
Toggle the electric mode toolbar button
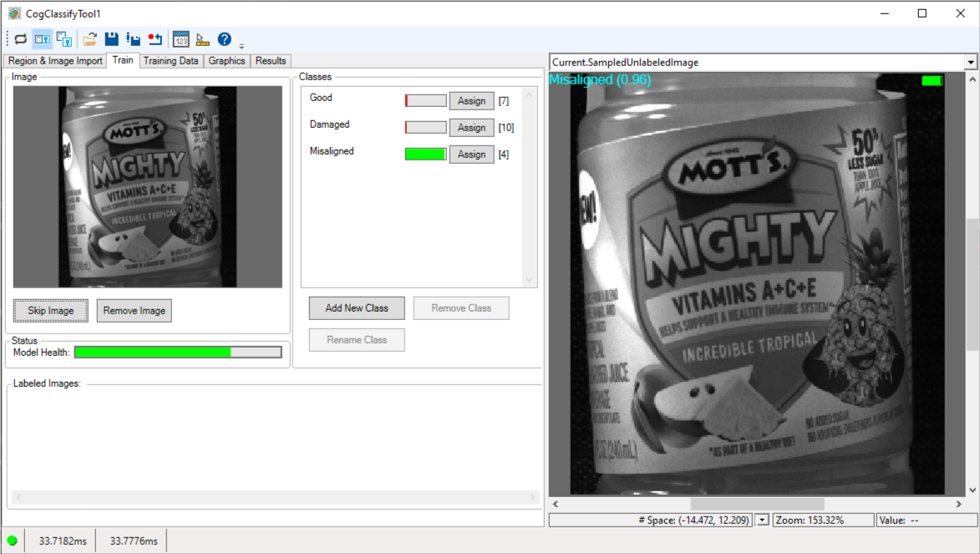[x=43, y=39]
